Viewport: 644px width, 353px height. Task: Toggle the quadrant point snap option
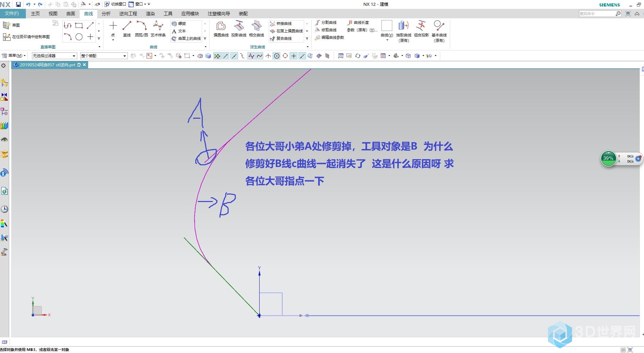pos(285,56)
